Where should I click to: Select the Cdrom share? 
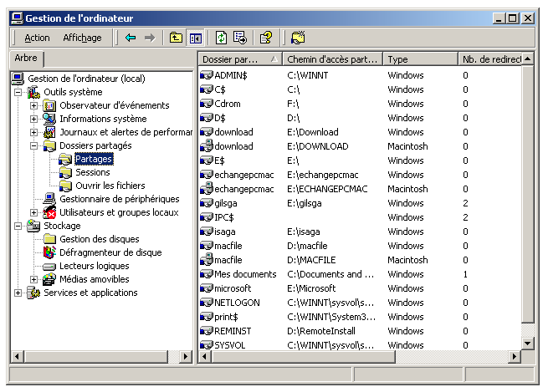pyautogui.click(x=228, y=104)
